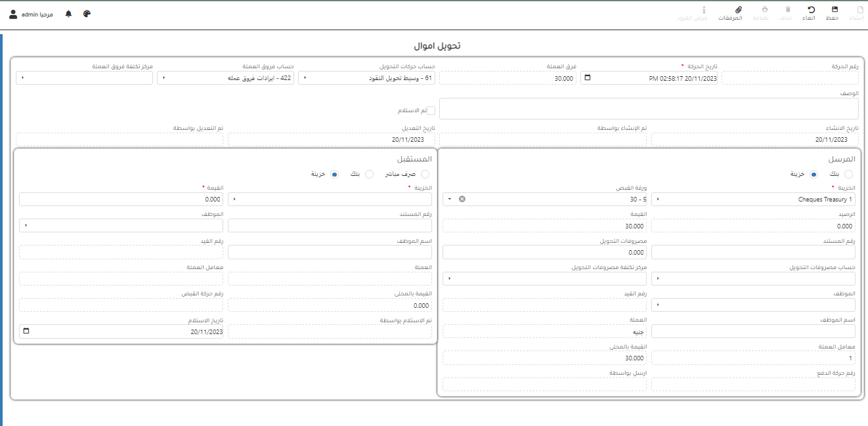The image size is (868, 426).
Task: Select Direct Payment (صرف مباشر) radio under Receiver
Action: (425, 175)
